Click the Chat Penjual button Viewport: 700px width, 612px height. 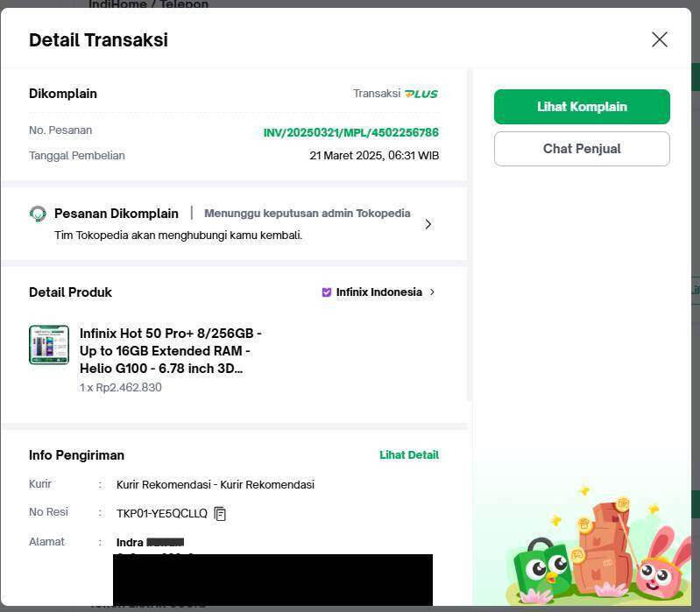click(582, 149)
